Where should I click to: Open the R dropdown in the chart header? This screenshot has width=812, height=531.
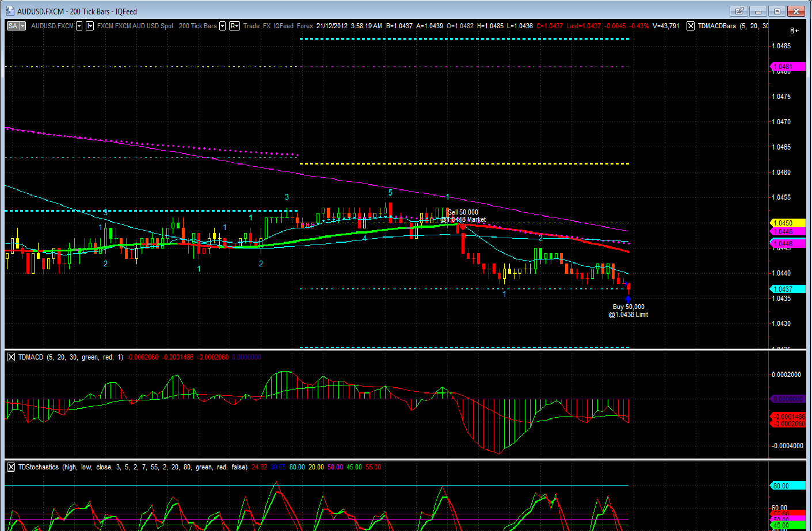(234, 26)
